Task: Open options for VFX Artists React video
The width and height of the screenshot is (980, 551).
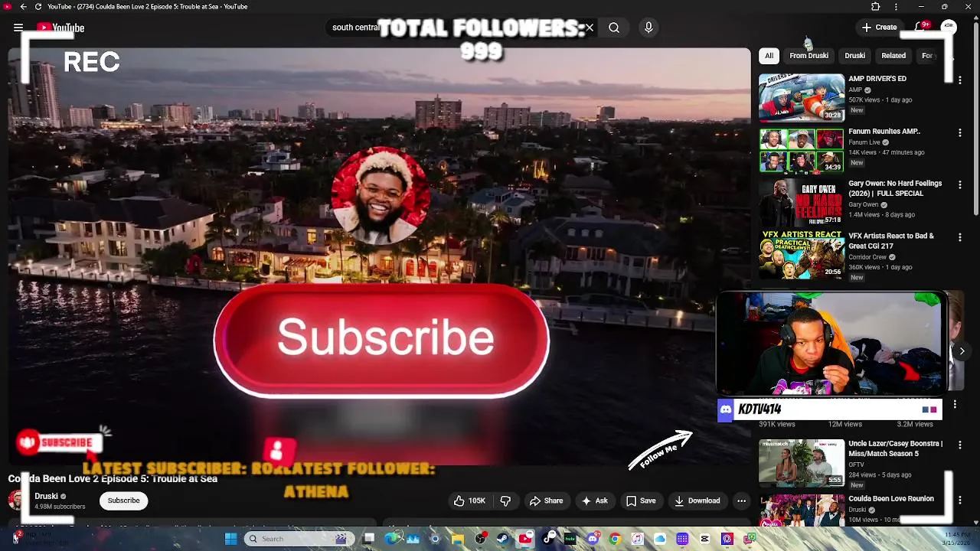Action: tap(959, 237)
